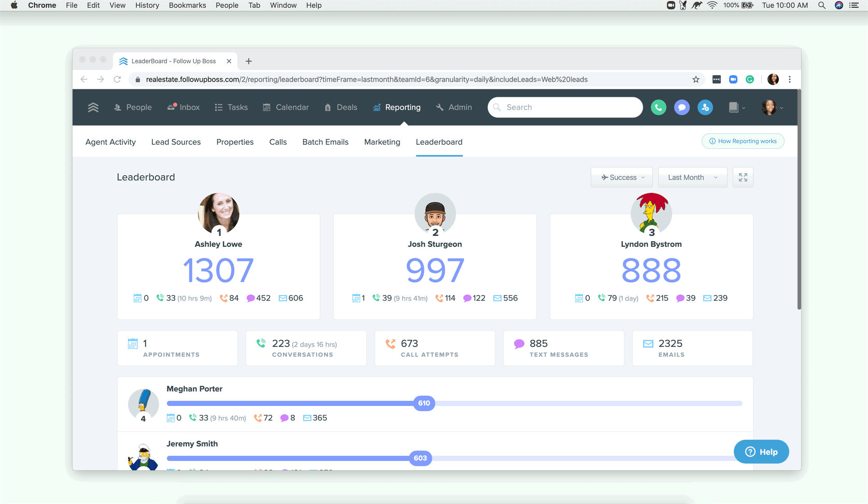Open the People section
The height and width of the screenshot is (504, 868).
(x=133, y=107)
